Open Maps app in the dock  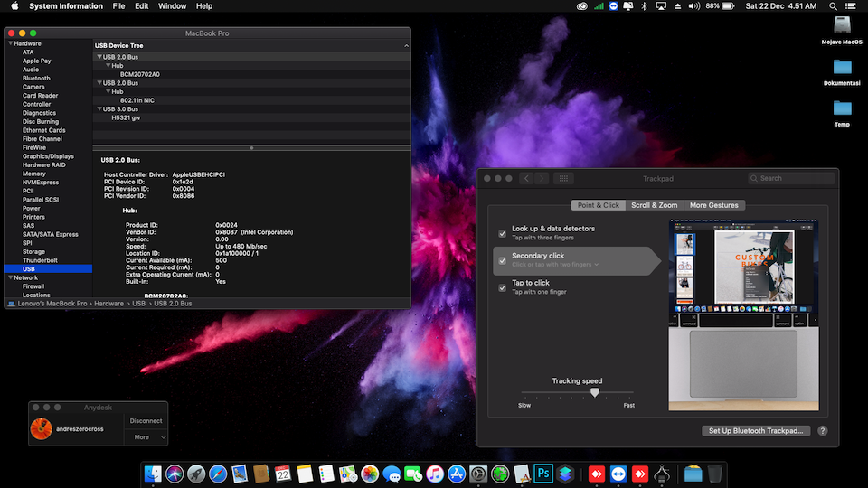348,474
